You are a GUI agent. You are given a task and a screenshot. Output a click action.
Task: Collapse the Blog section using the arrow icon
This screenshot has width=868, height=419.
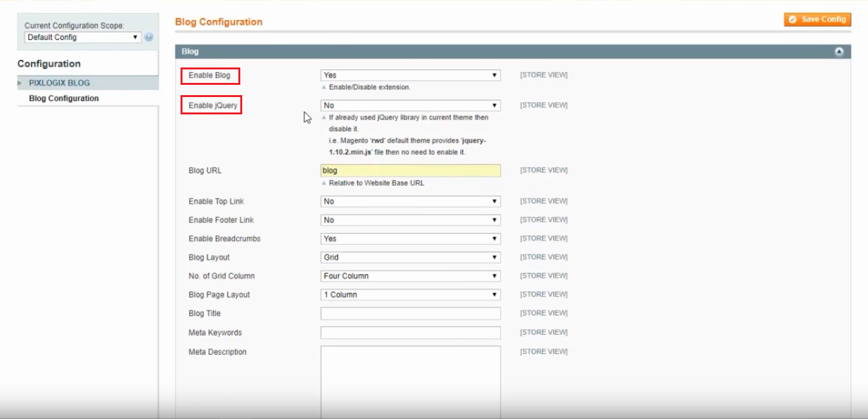840,50
